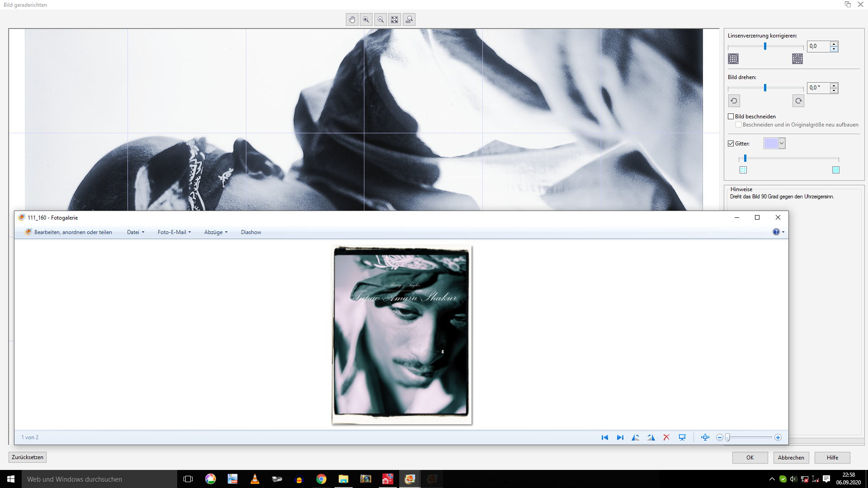This screenshot has height=488, width=868.
Task: Open Picasa from the taskbar
Action: click(x=211, y=479)
